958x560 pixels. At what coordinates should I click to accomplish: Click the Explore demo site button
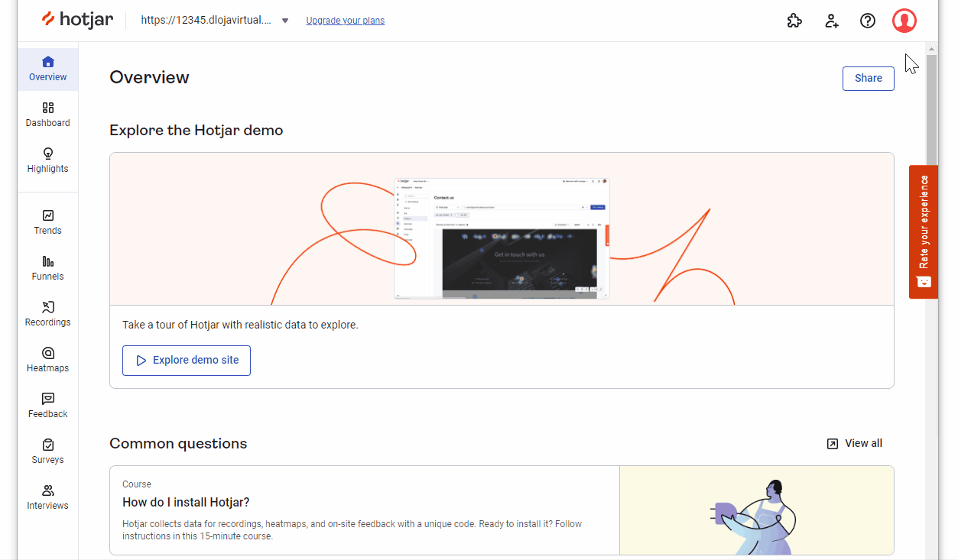pos(187,361)
